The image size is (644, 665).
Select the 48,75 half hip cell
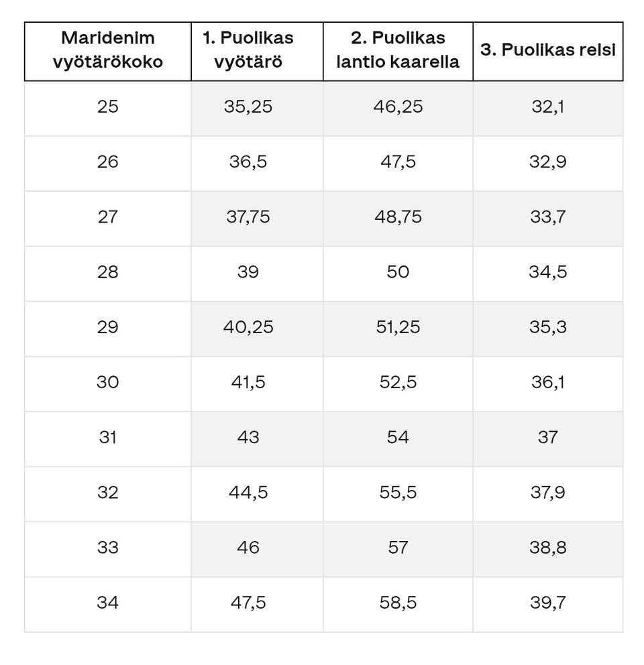pos(398,217)
